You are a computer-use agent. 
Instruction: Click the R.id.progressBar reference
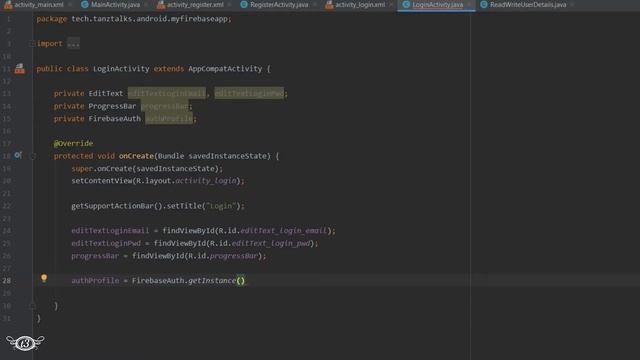tap(223, 256)
